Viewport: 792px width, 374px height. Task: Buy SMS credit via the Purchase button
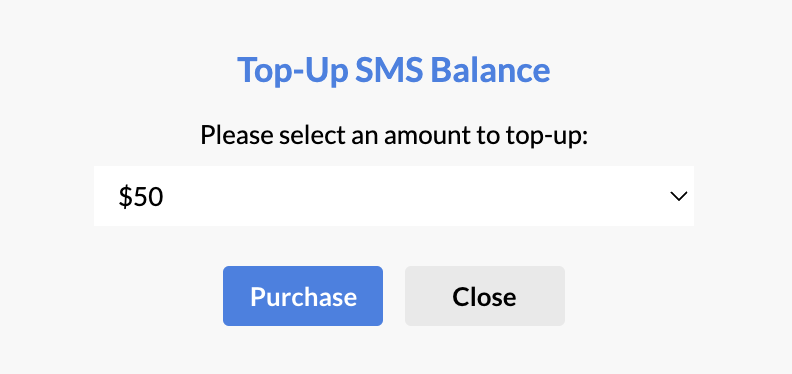coord(303,296)
